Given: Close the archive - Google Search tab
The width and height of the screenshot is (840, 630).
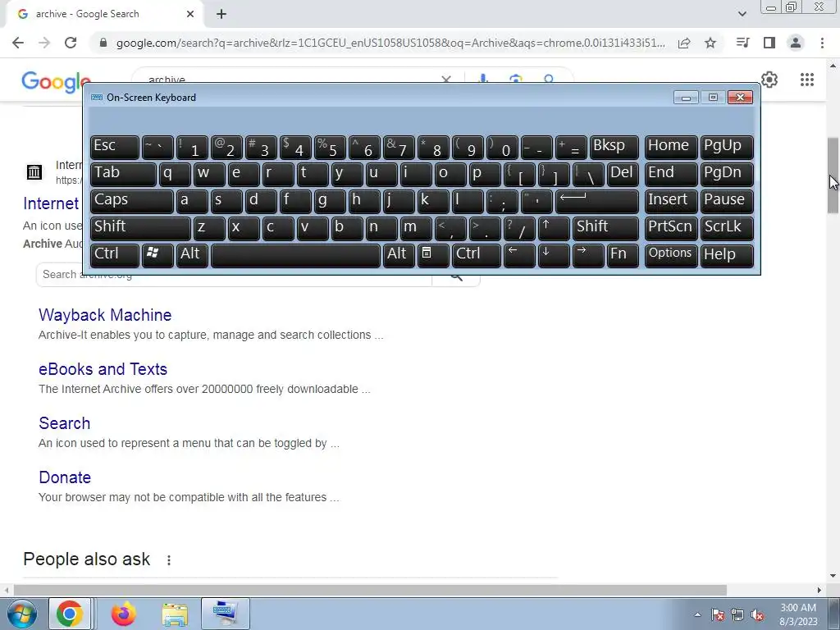Looking at the screenshot, I should [x=190, y=15].
